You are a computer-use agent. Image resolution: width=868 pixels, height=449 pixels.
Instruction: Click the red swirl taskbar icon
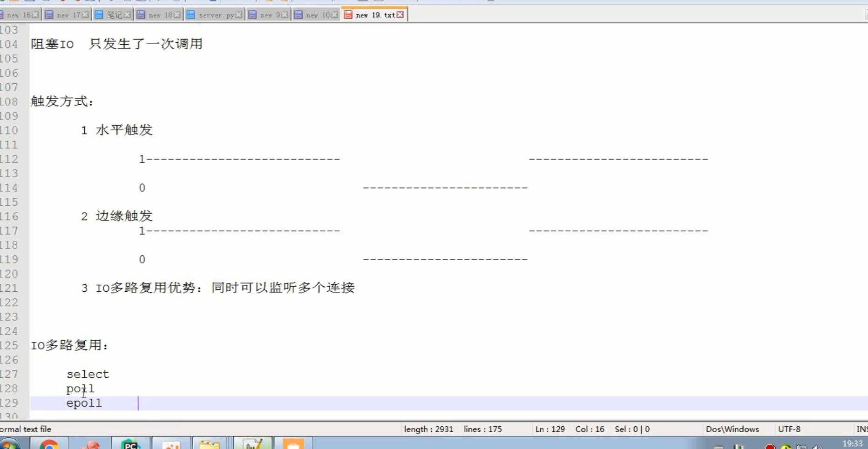[x=92, y=444]
